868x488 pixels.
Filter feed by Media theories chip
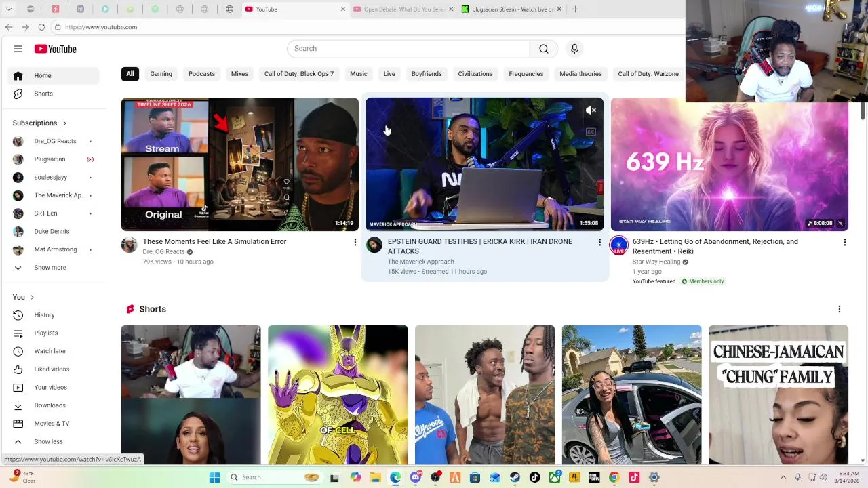click(580, 74)
